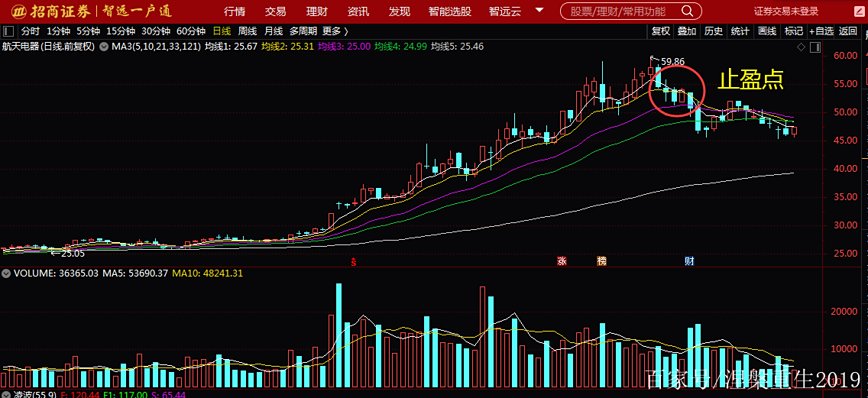Click the 财 event marker on chart
This screenshot has height=398, width=868.
coord(688,261)
